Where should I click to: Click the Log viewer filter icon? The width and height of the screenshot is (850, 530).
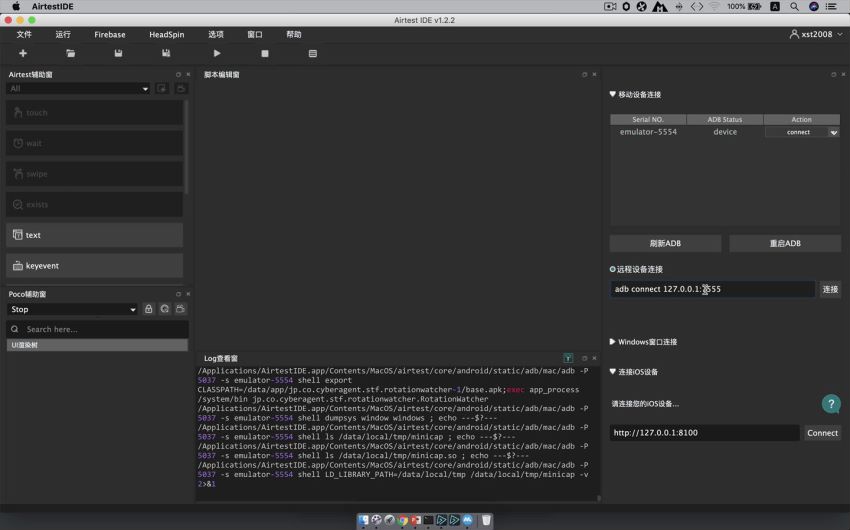tap(568, 358)
